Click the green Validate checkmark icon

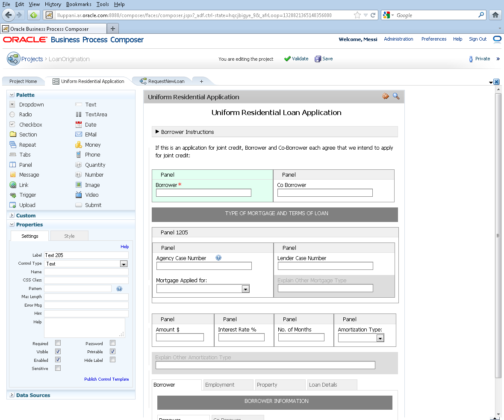[x=287, y=59]
